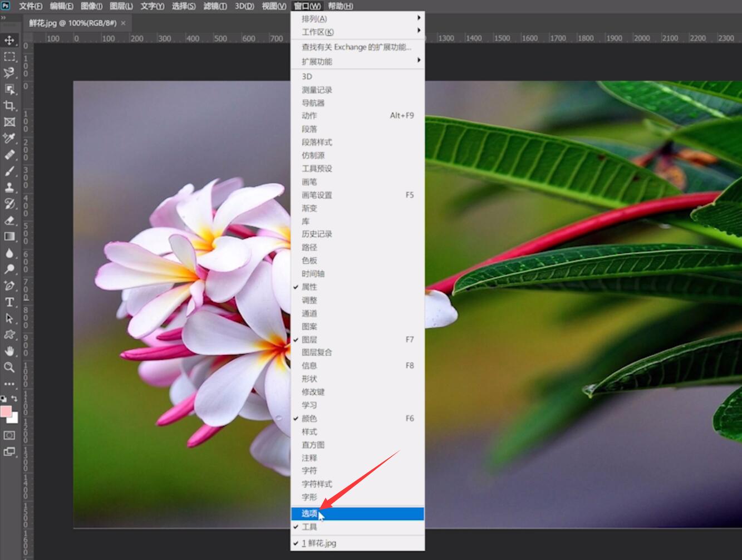The image size is (742, 560).
Task: Toggle Quick Mask mode icon
Action: point(9,435)
